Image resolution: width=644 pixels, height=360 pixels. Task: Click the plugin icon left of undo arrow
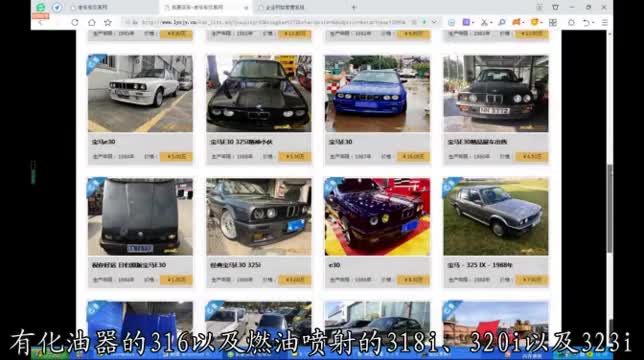[571, 23]
